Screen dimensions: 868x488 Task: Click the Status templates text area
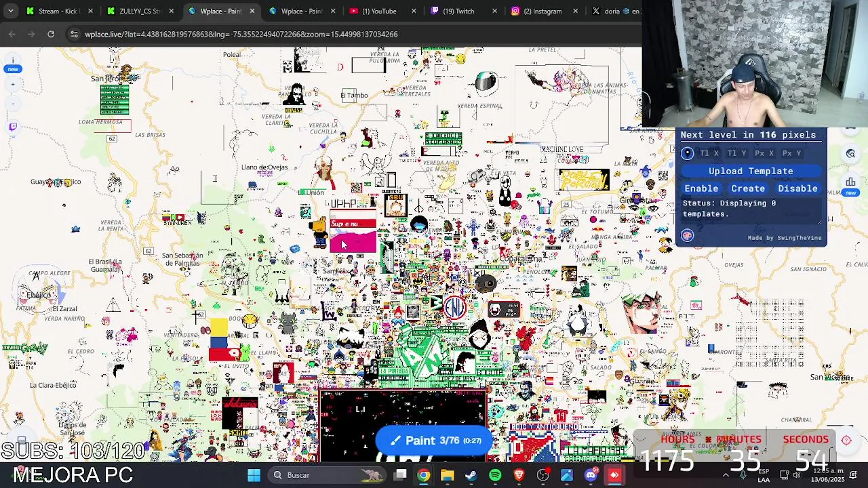click(751, 210)
